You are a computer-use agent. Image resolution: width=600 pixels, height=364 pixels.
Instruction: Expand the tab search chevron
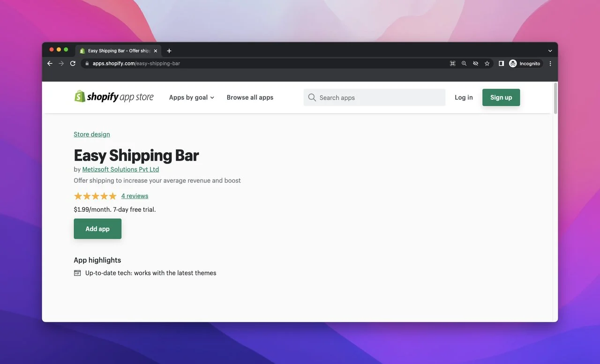550,51
